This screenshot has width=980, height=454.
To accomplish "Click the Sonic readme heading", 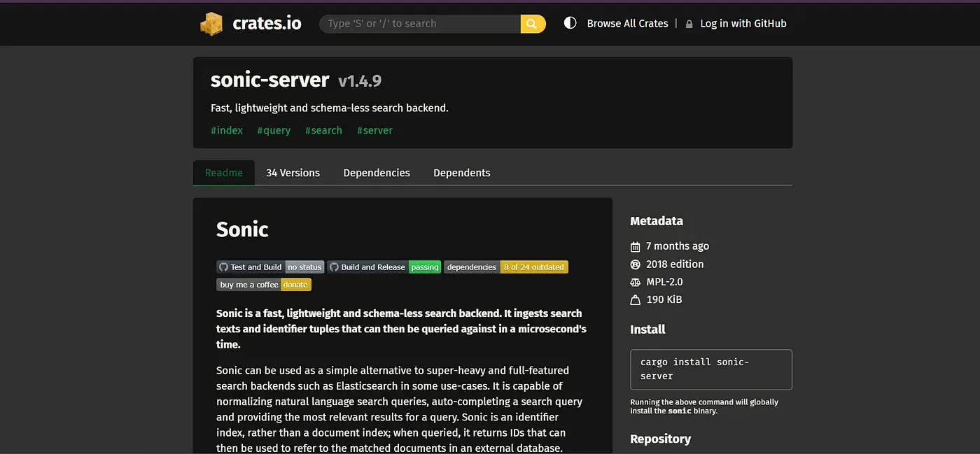I will click(x=242, y=229).
